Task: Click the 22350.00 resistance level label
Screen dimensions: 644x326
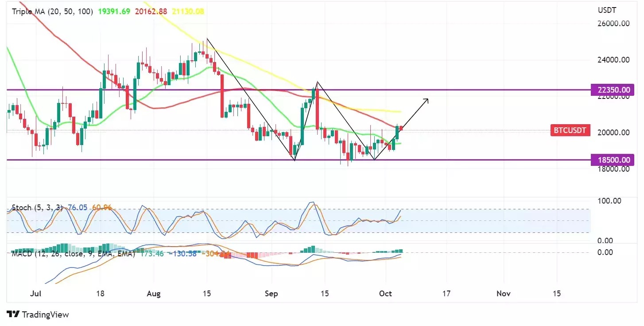Action: tap(613, 90)
